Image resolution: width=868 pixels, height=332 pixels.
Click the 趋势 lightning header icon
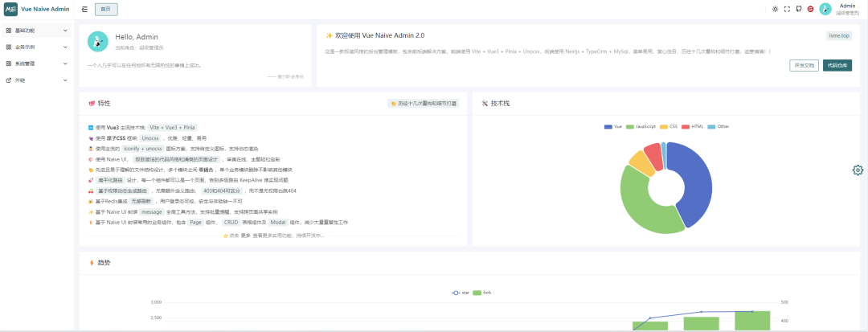pos(92,263)
